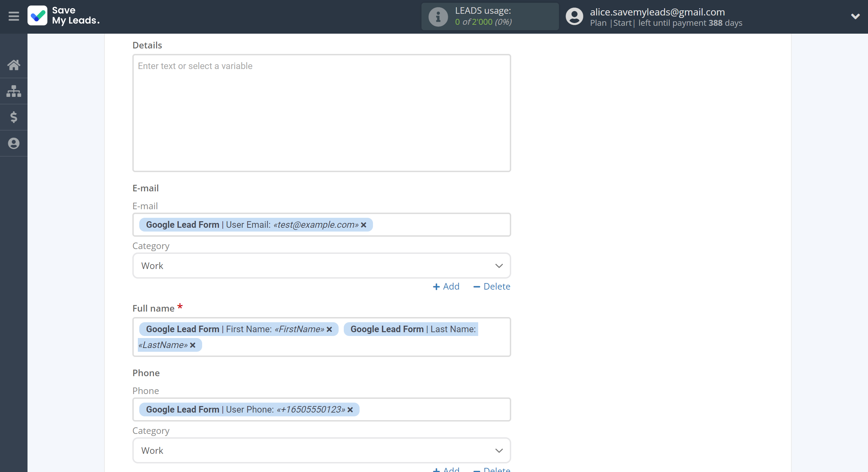Image resolution: width=868 pixels, height=472 pixels.
Task: Remove the User Phone variable tag
Action: click(x=350, y=409)
